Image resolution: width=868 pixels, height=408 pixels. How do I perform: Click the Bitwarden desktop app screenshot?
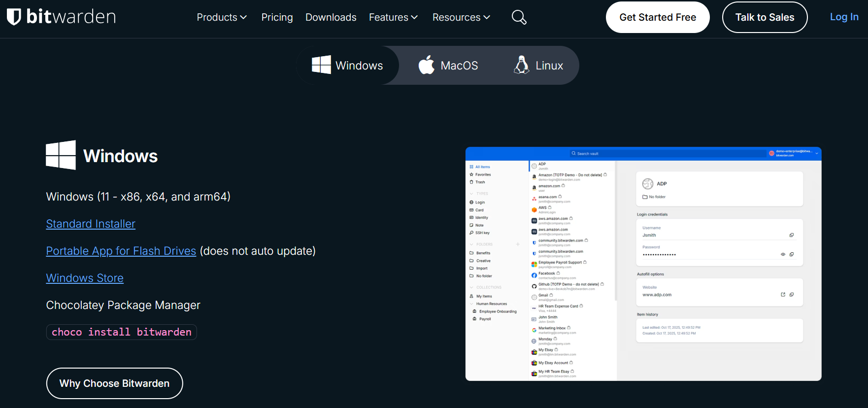click(643, 264)
